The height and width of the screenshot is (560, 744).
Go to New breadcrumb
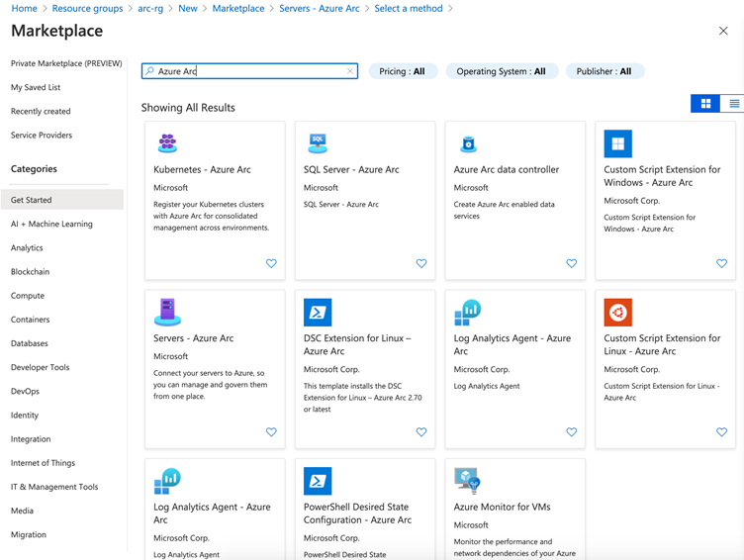tap(188, 9)
